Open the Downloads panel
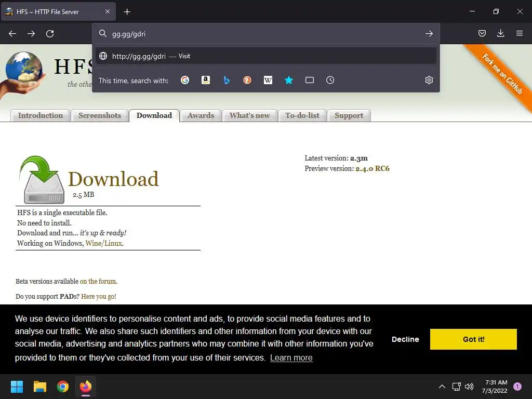The height and width of the screenshot is (399, 532). (500, 33)
